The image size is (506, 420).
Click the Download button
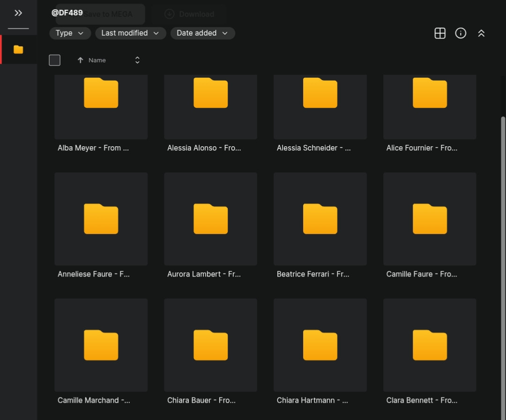(x=190, y=14)
